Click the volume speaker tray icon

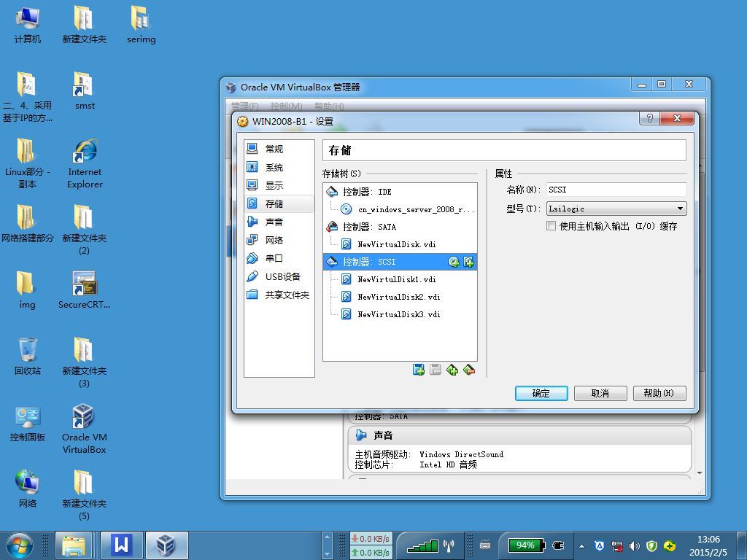(634, 546)
